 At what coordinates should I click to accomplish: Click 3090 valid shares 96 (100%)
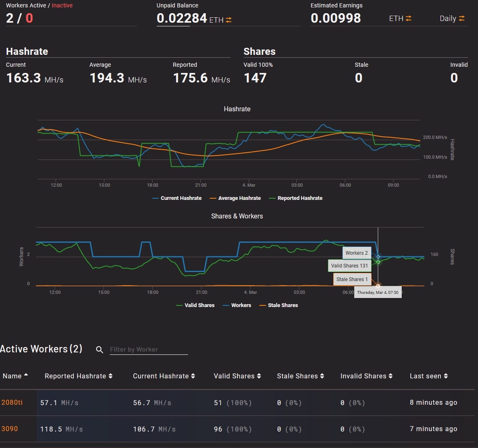coord(233,429)
